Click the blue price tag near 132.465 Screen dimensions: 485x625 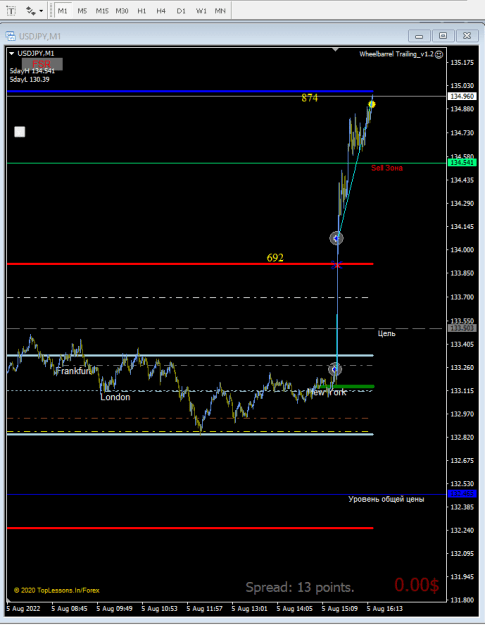pos(462,494)
